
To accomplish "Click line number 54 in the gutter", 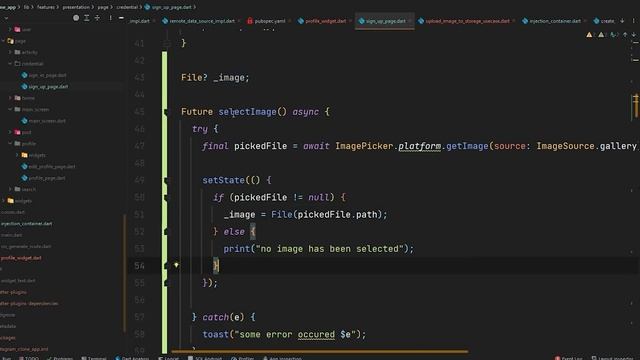I will pos(139,266).
